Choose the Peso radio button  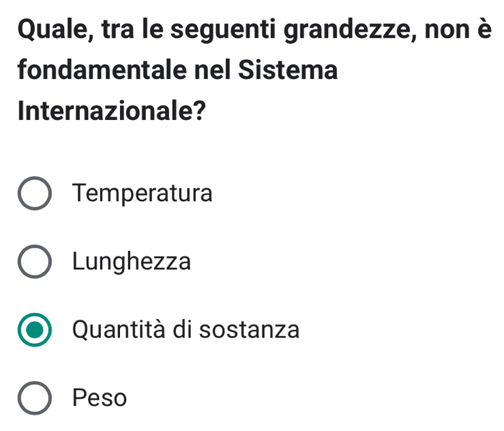(34, 398)
